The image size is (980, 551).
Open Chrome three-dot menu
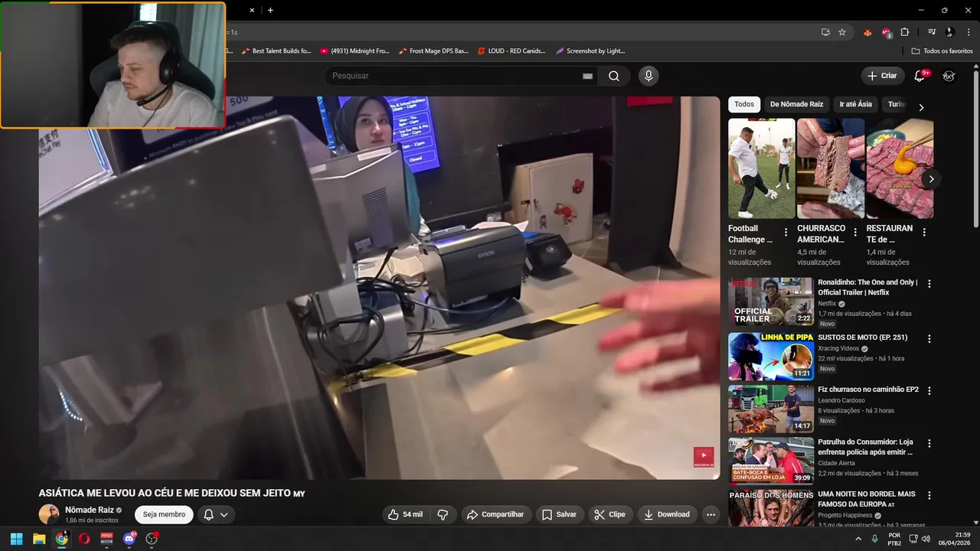tap(967, 32)
